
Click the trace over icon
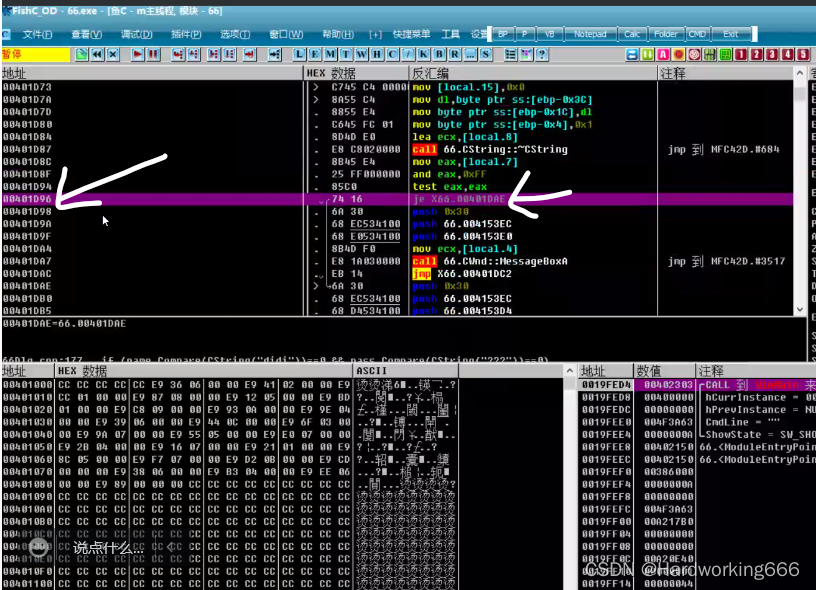[x=230, y=55]
